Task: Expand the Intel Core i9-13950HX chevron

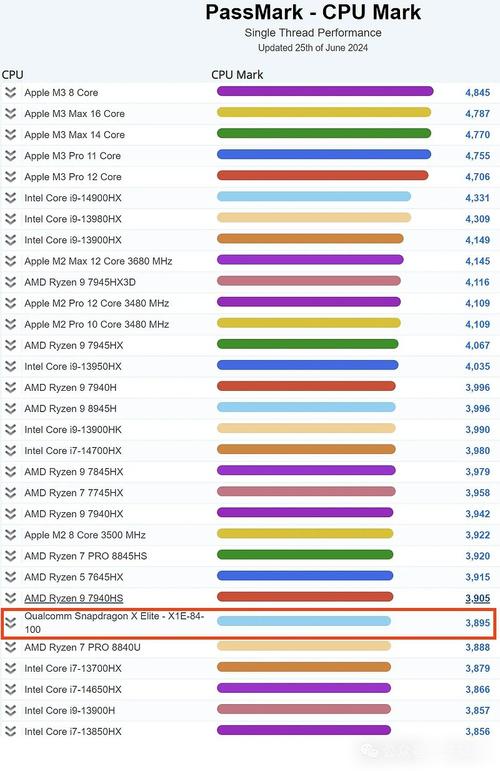Action: 10,366
